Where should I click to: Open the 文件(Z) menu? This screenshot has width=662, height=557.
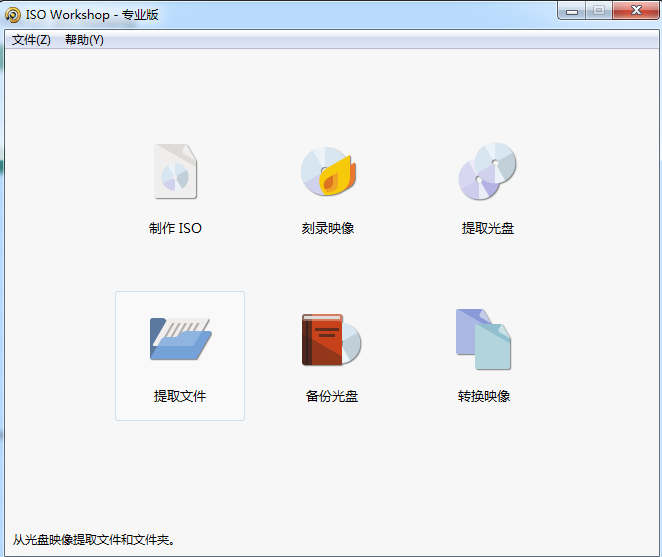coord(31,40)
